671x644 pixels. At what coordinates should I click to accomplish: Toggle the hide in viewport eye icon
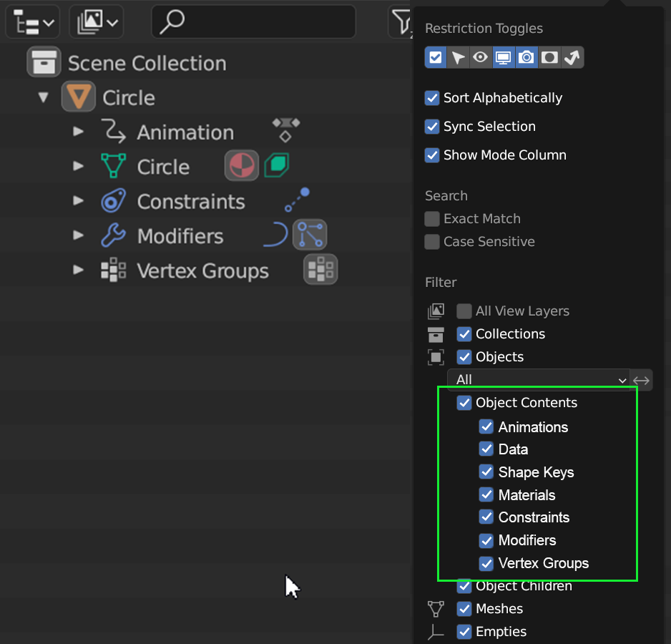point(481,57)
